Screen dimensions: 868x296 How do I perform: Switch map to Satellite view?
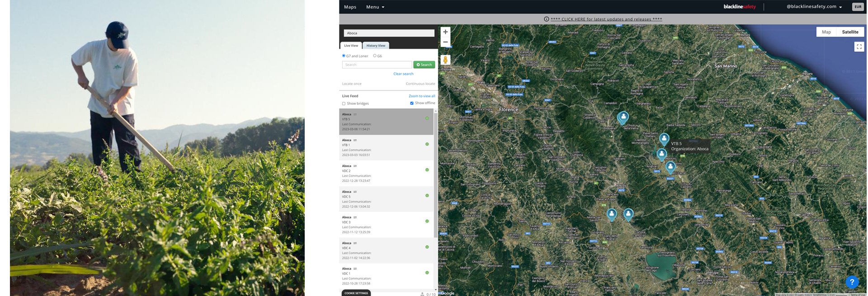pos(850,32)
